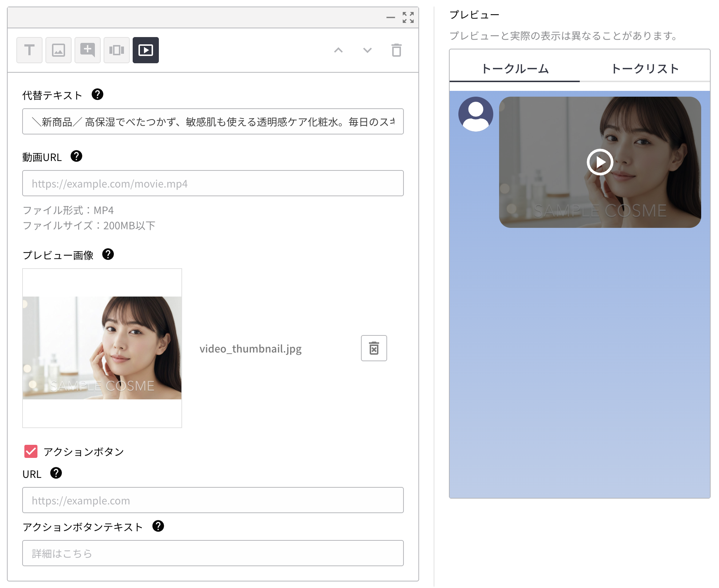Collapse the editor panel with minimize bar
Image resolution: width=719 pixels, height=588 pixels.
click(391, 17)
